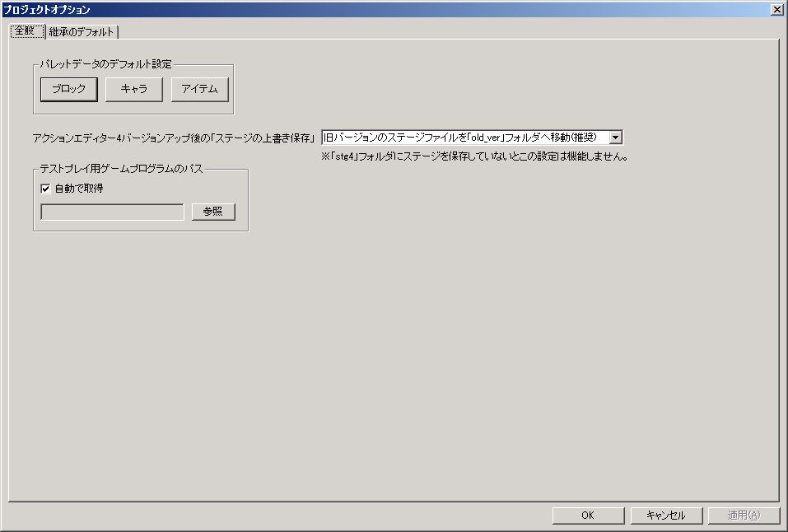788x532 pixels.
Task: Click the パレットデータのデフォルト設定 group label
Action: coord(106,64)
